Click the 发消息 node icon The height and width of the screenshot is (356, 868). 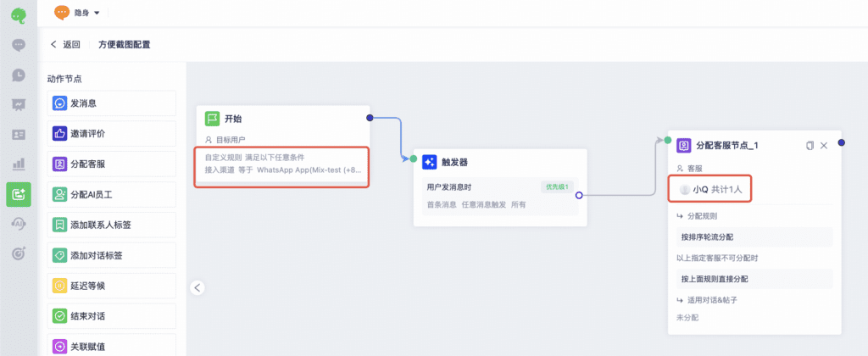tap(60, 103)
